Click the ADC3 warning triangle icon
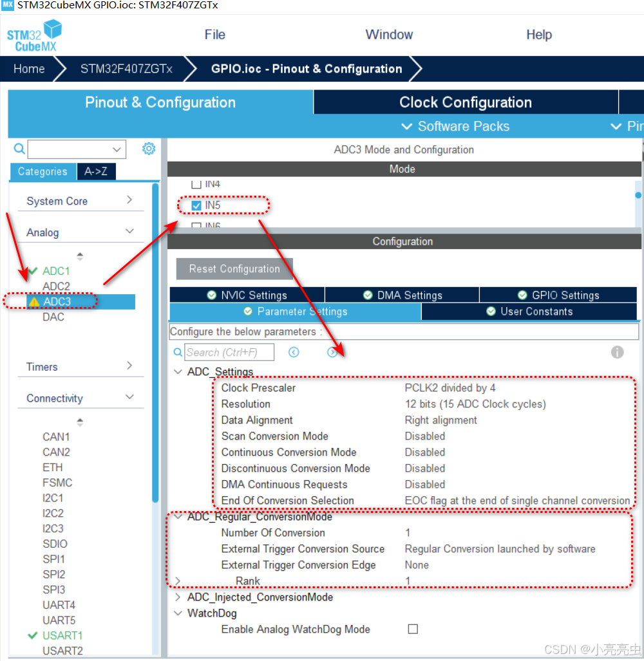Image resolution: width=644 pixels, height=661 pixels. pos(34,302)
